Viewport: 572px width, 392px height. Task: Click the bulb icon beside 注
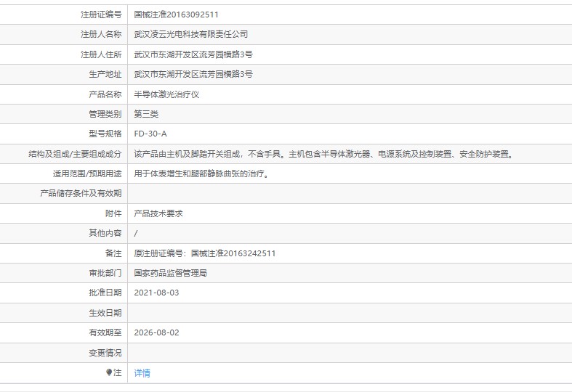click(109, 372)
